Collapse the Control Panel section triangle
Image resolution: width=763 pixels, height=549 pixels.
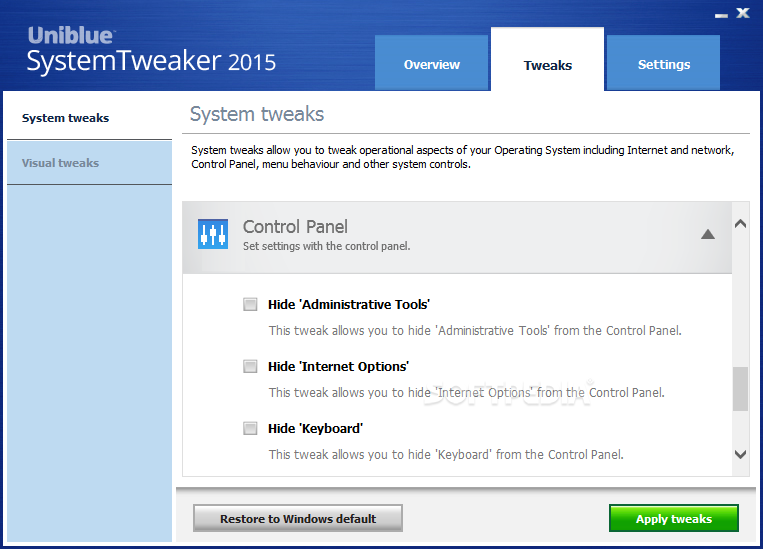tap(708, 235)
